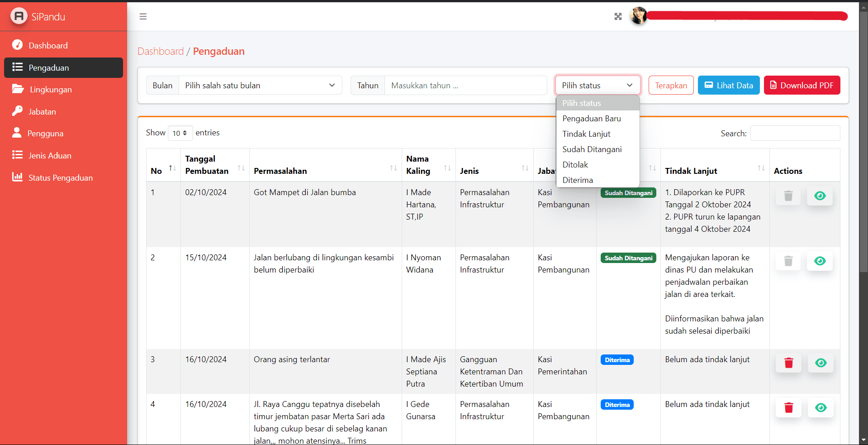Open the show entries count selector

pyautogui.click(x=180, y=133)
